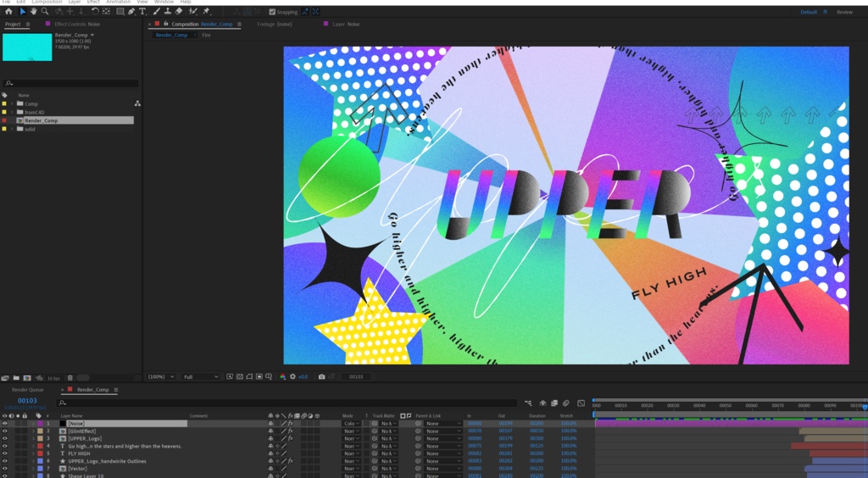Click the purple label swatch of Noise layer
The height and width of the screenshot is (478, 868).
[x=40, y=424]
